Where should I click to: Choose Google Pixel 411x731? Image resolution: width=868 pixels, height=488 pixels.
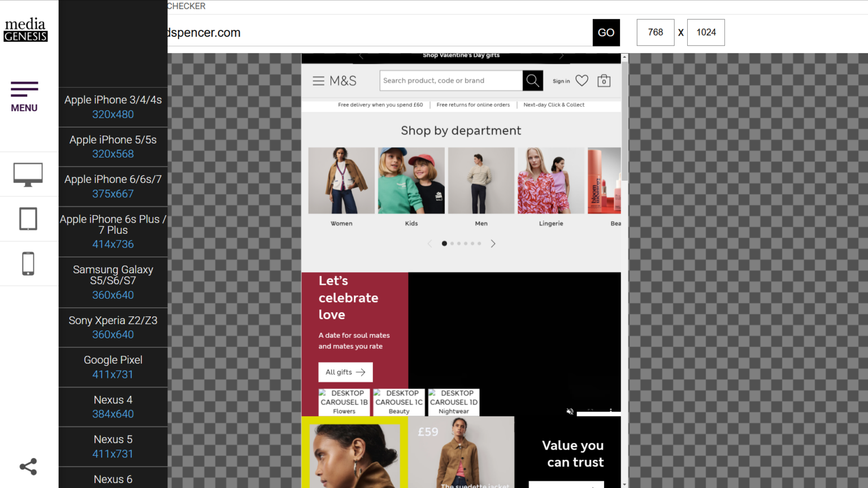[113, 367]
